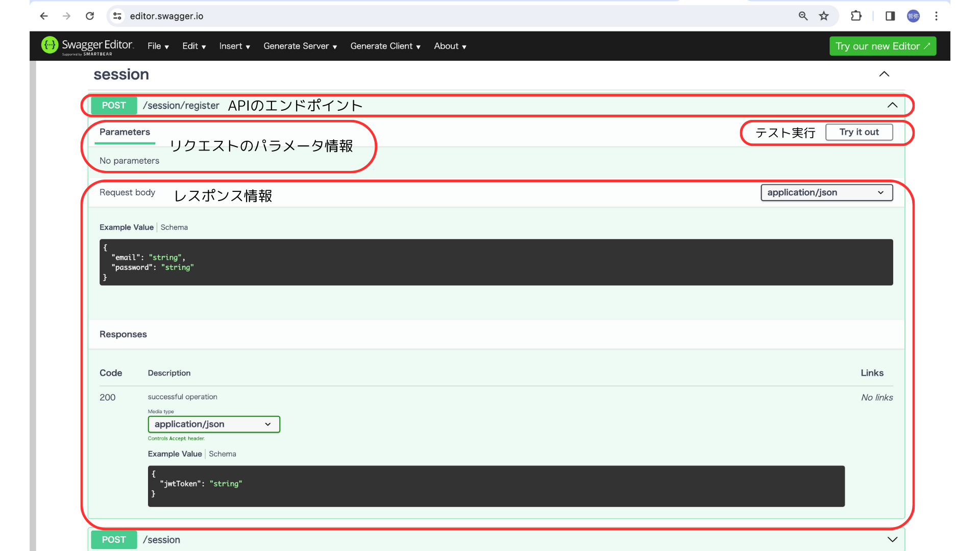980x551 pixels.
Task: Open the File menu
Action: point(158,46)
